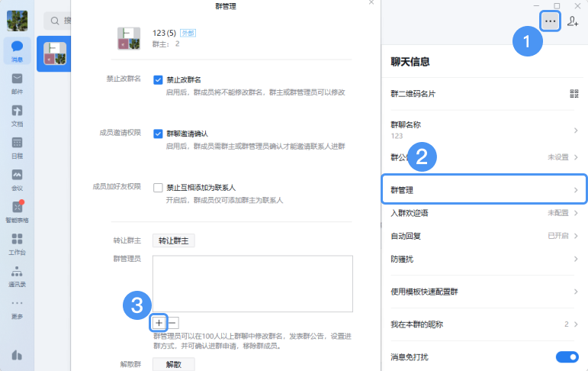This screenshot has width=588, height=371.
Task: Click minus to remove group admin
Action: pyautogui.click(x=172, y=323)
